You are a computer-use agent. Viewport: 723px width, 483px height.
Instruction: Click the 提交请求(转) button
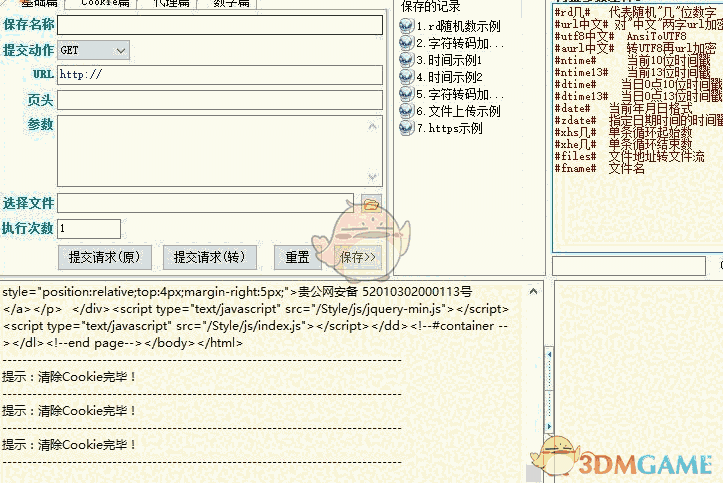click(x=210, y=257)
